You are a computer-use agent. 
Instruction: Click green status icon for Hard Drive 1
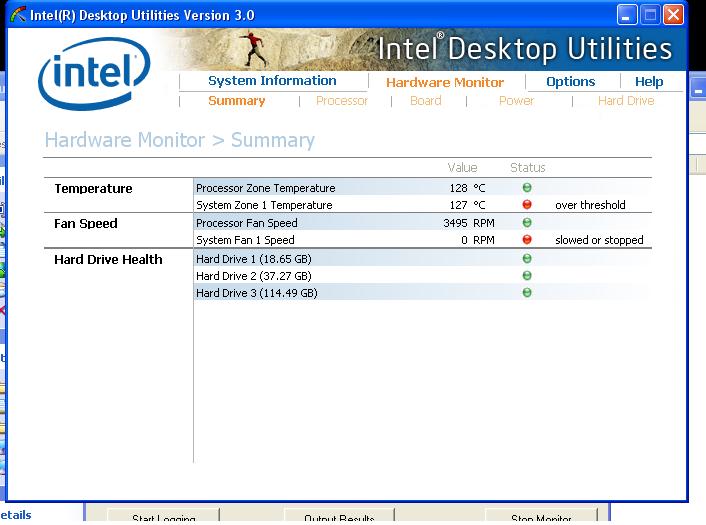click(527, 258)
